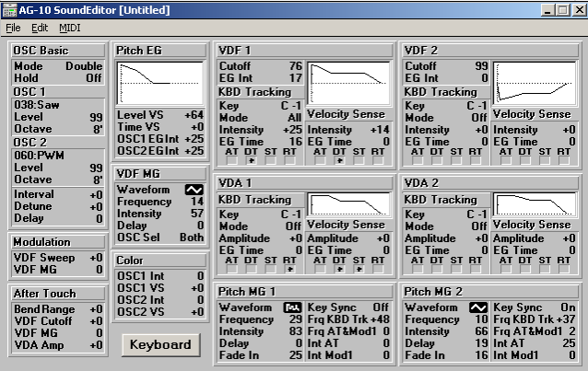This screenshot has width=588, height=371.
Task: Click the Interval value in OSC Basic
Action: point(96,194)
